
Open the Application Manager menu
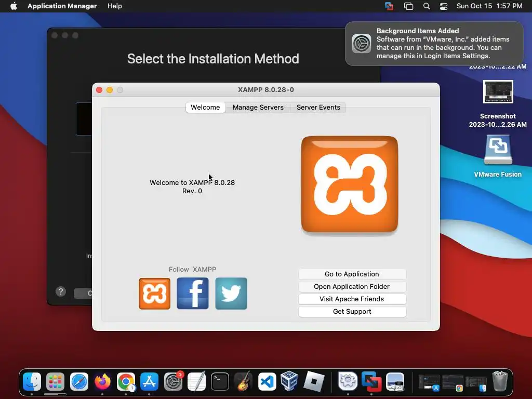pyautogui.click(x=62, y=6)
